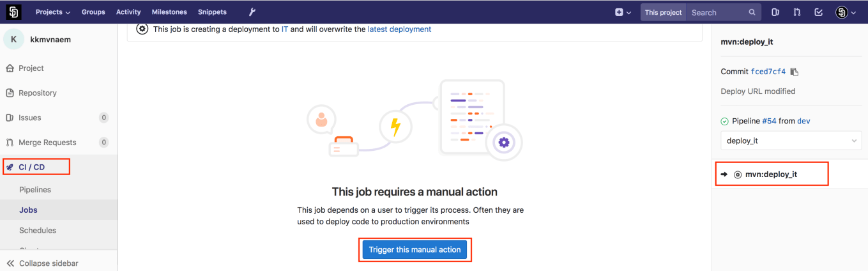The height and width of the screenshot is (271, 868).
Task: Click the manual job status icon beside mvn:deploy_it
Action: [x=738, y=174]
